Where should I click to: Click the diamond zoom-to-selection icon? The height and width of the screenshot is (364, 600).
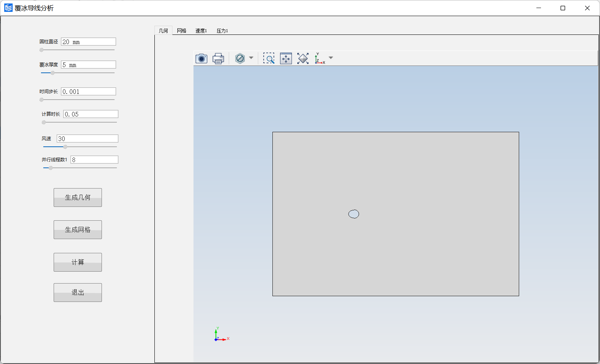point(303,59)
